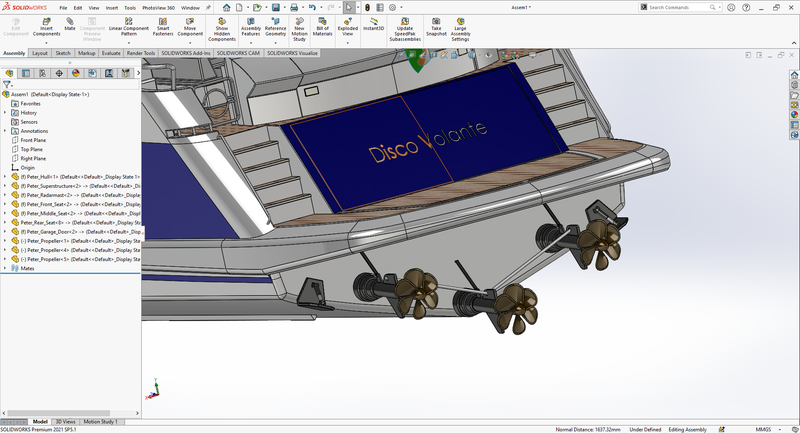Open the feature tree filter funnel
Viewport: 800px width, 433px height.
pyautogui.click(x=7, y=85)
